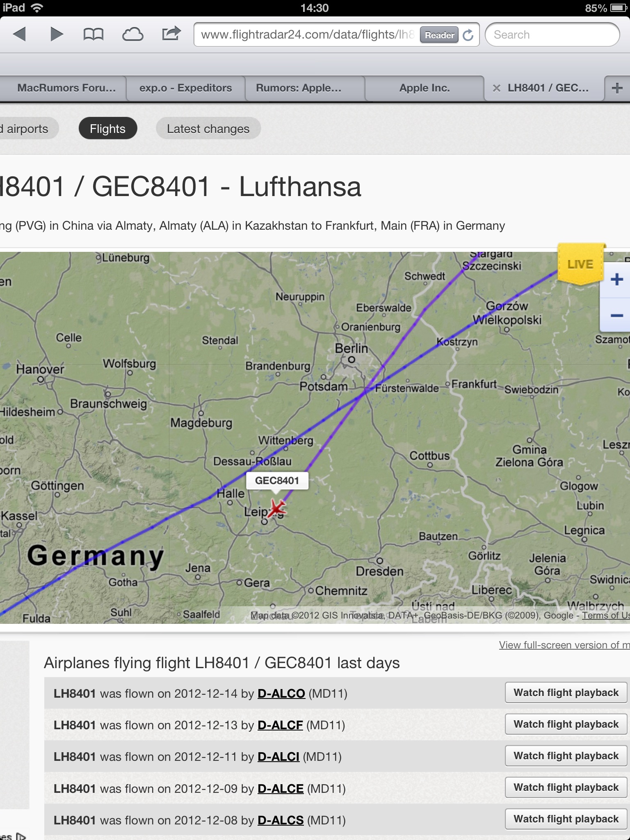The width and height of the screenshot is (630, 840).
Task: Select the Flights navigation pill
Action: [108, 129]
